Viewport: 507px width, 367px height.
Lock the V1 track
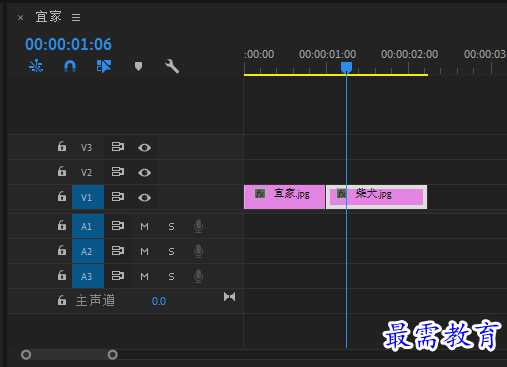tap(62, 196)
